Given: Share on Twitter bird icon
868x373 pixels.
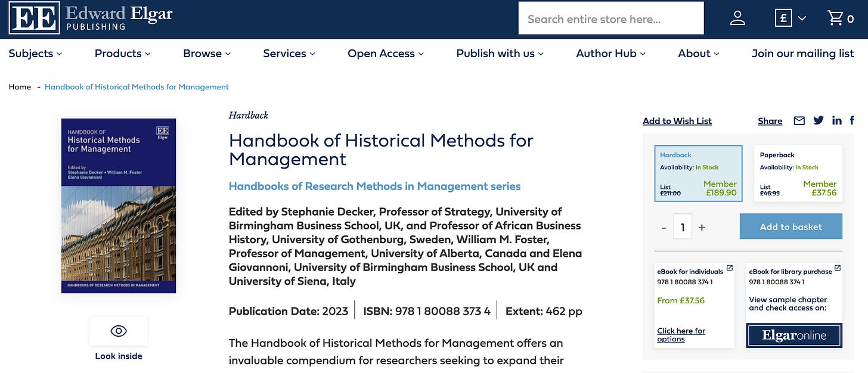Looking at the screenshot, I should point(819,120).
